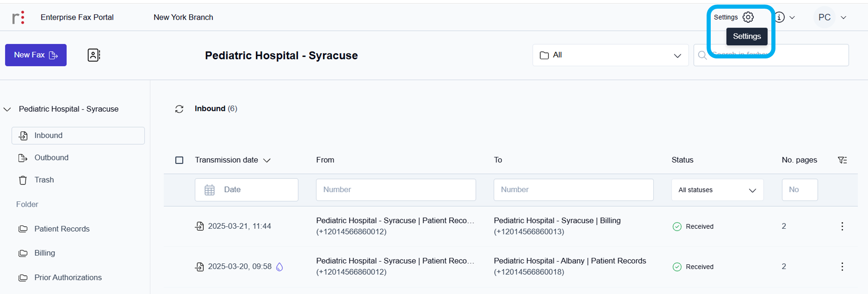This screenshot has width=868, height=294.
Task: Open the address book contacts icon
Action: click(x=93, y=55)
